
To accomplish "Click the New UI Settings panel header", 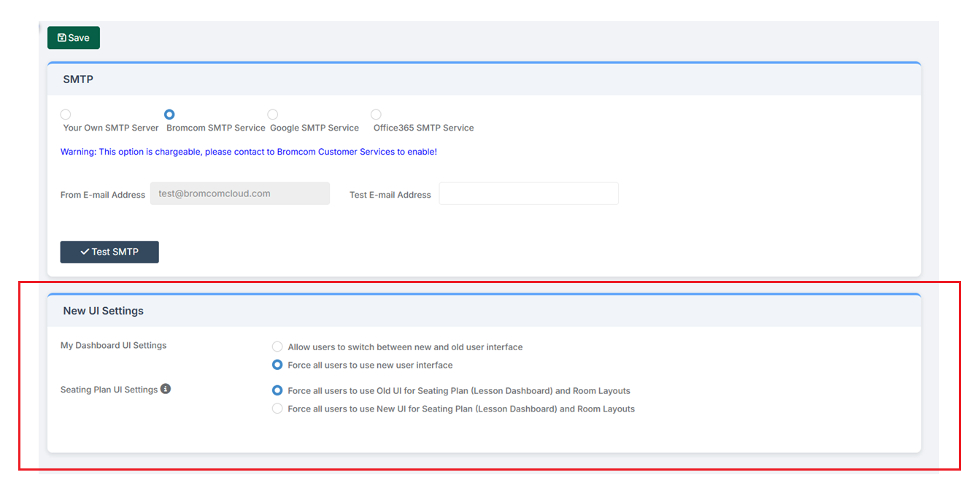I will click(x=103, y=311).
